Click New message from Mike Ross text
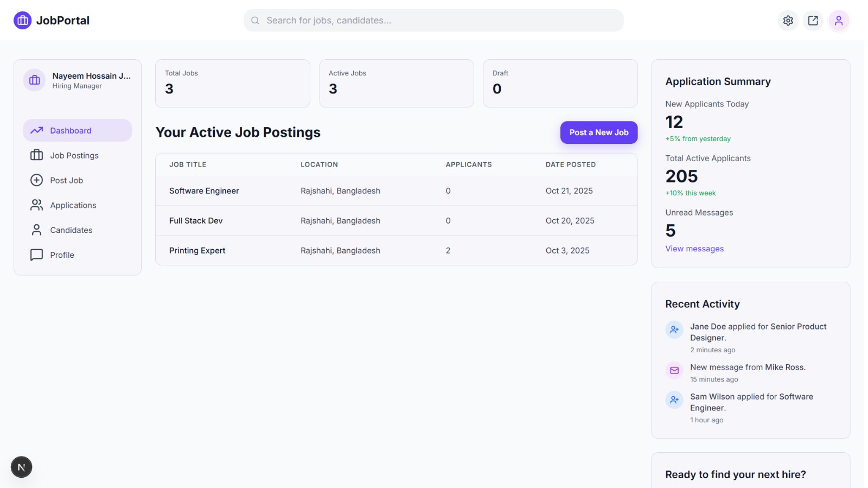Image resolution: width=868 pixels, height=488 pixels. coord(748,367)
